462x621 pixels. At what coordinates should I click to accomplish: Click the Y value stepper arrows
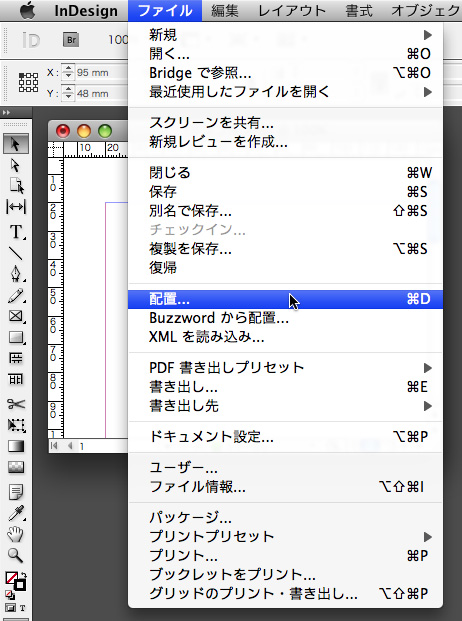click(68, 93)
